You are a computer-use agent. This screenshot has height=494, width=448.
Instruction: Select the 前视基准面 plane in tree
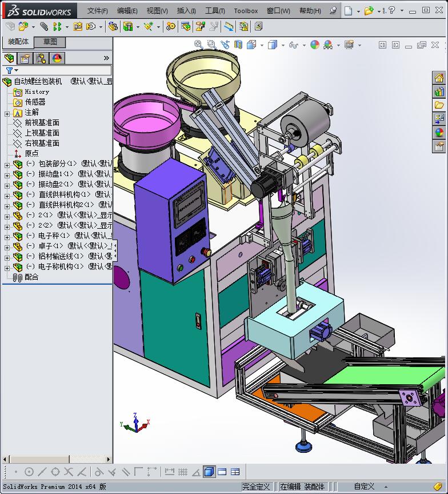pyautogui.click(x=42, y=122)
